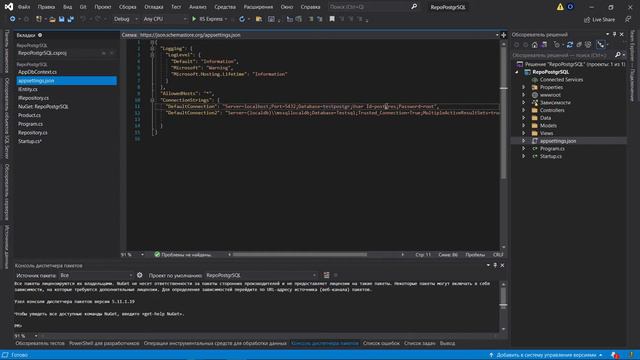Expand the Controllers folder

[524, 110]
